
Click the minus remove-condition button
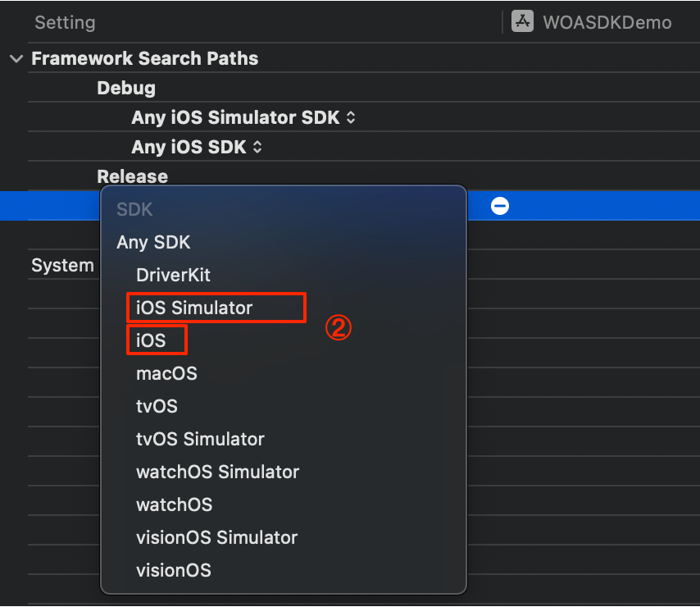(x=500, y=206)
